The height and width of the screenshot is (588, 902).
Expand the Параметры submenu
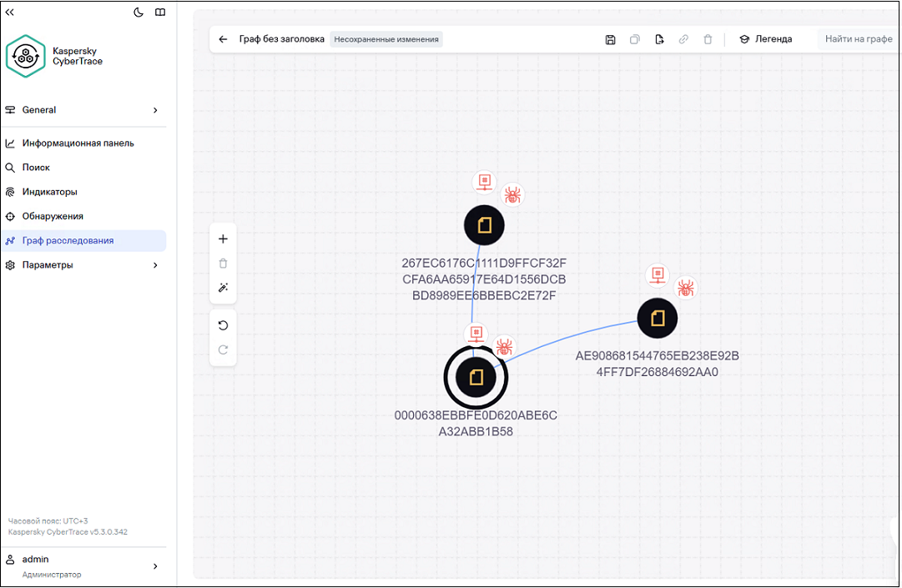tap(83, 265)
